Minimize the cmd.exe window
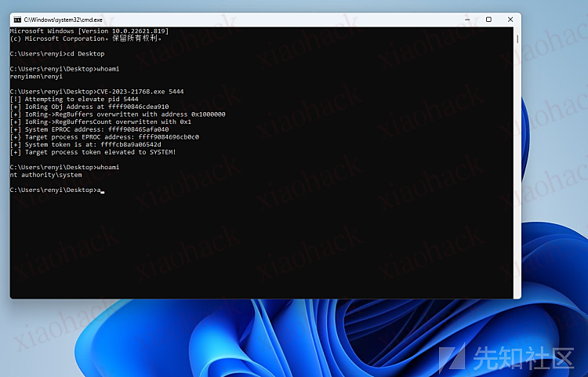This screenshot has width=588, height=377. coord(467,20)
